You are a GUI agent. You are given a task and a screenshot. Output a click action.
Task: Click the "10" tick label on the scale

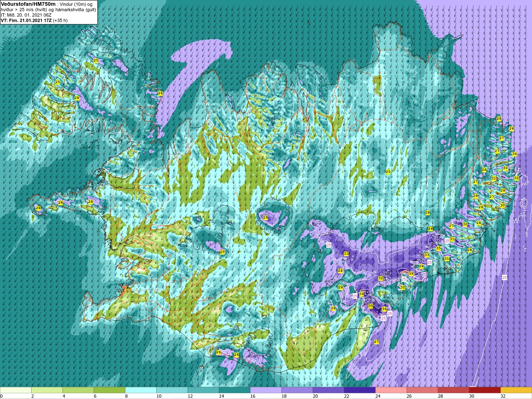pos(159,396)
